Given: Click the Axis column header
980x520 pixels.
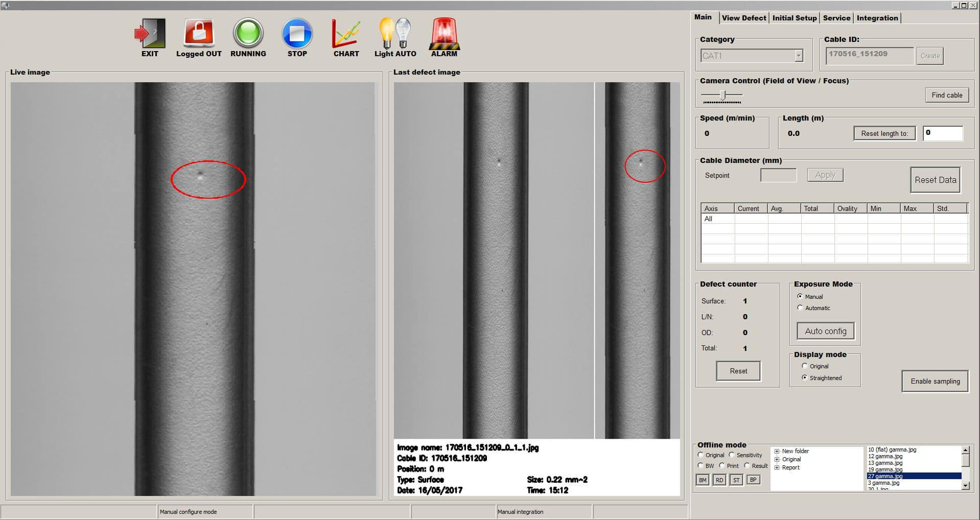Looking at the screenshot, I should [x=718, y=208].
